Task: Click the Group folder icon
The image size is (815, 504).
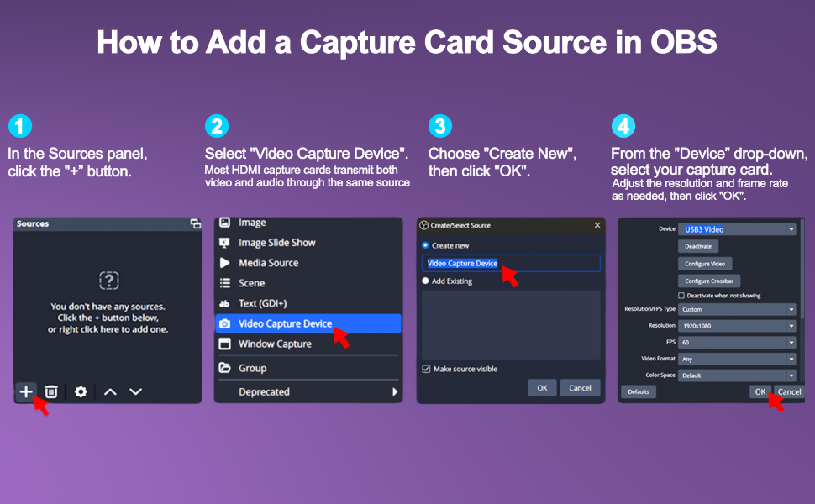Action: click(x=224, y=368)
